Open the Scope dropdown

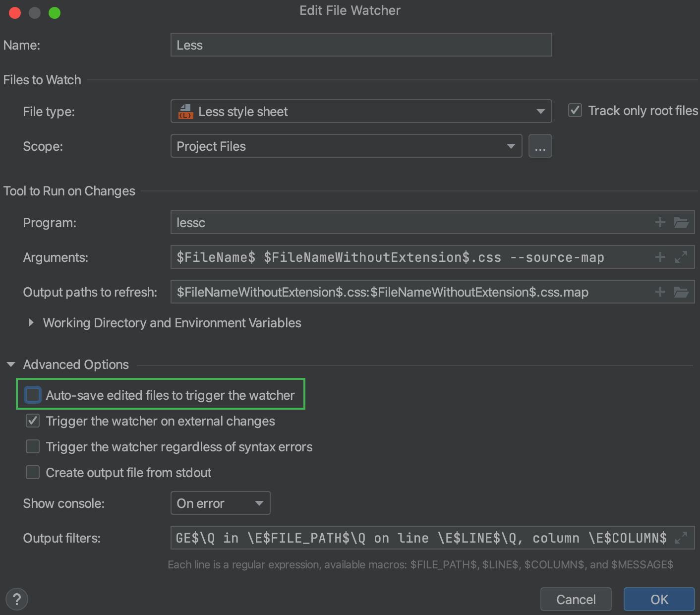[510, 146]
